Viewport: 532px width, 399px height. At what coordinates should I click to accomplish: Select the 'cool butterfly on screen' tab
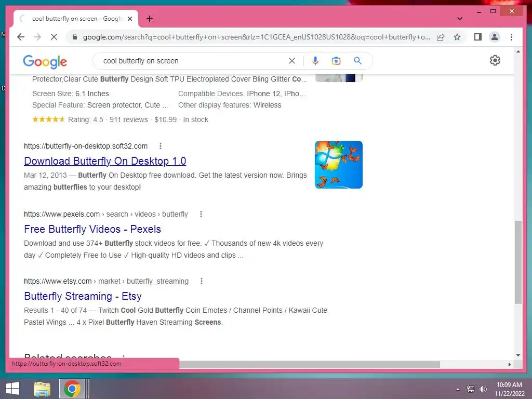tap(77, 19)
